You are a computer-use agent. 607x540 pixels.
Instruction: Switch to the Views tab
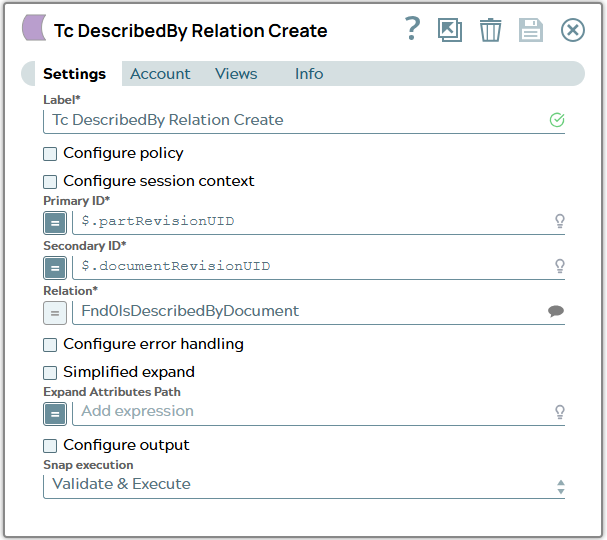click(236, 74)
